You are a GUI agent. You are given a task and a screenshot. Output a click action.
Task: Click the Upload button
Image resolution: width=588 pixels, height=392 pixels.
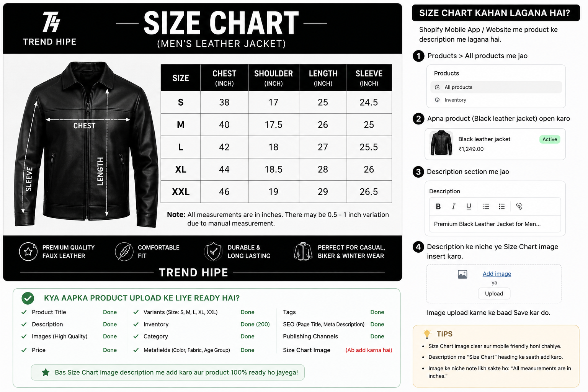494,294
